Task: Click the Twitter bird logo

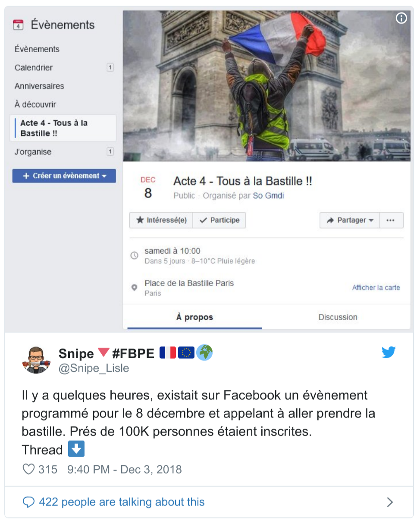Action: point(389,352)
